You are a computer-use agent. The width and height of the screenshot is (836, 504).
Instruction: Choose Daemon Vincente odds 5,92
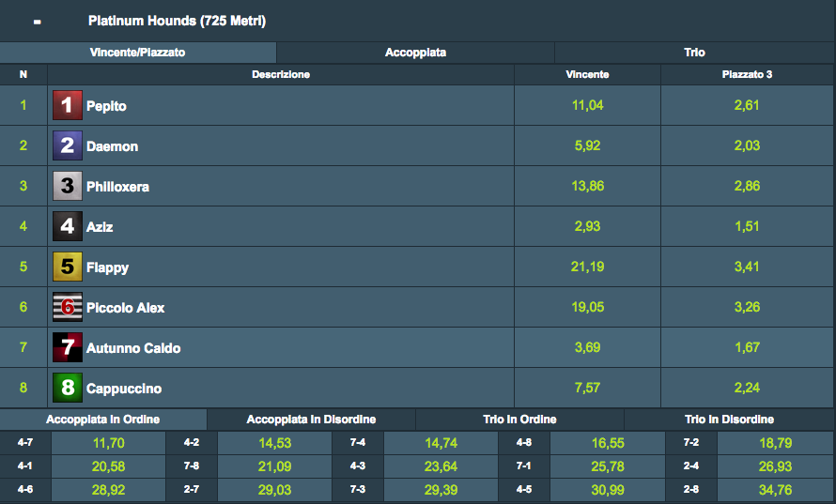coord(587,145)
